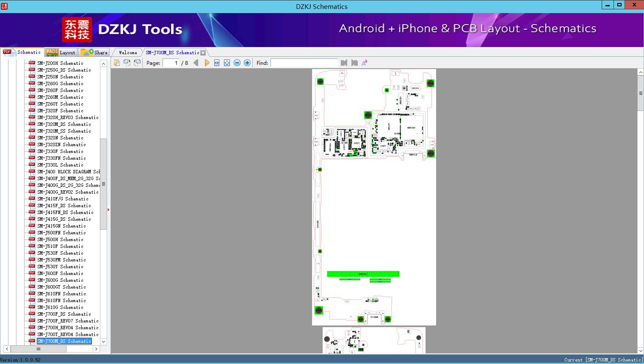Viewport: 644px width, 364px height.
Task: Open SM-J600GT Schematic
Action: (61, 287)
